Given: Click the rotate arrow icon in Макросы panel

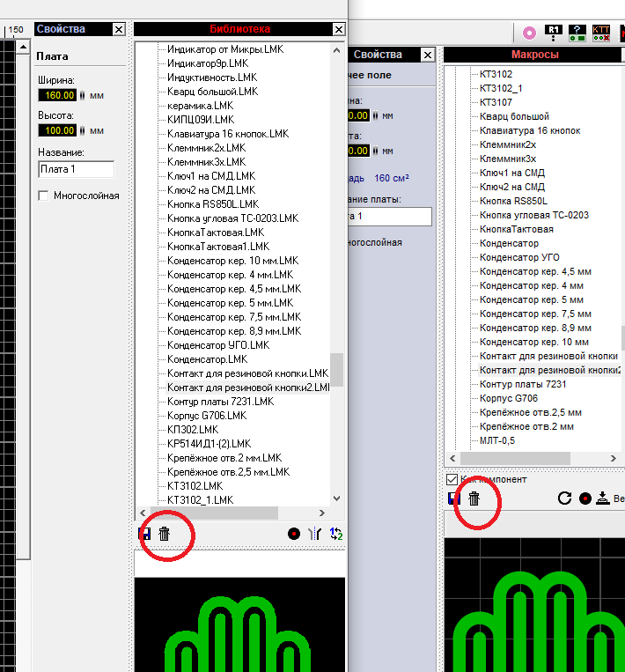Looking at the screenshot, I should 565,498.
